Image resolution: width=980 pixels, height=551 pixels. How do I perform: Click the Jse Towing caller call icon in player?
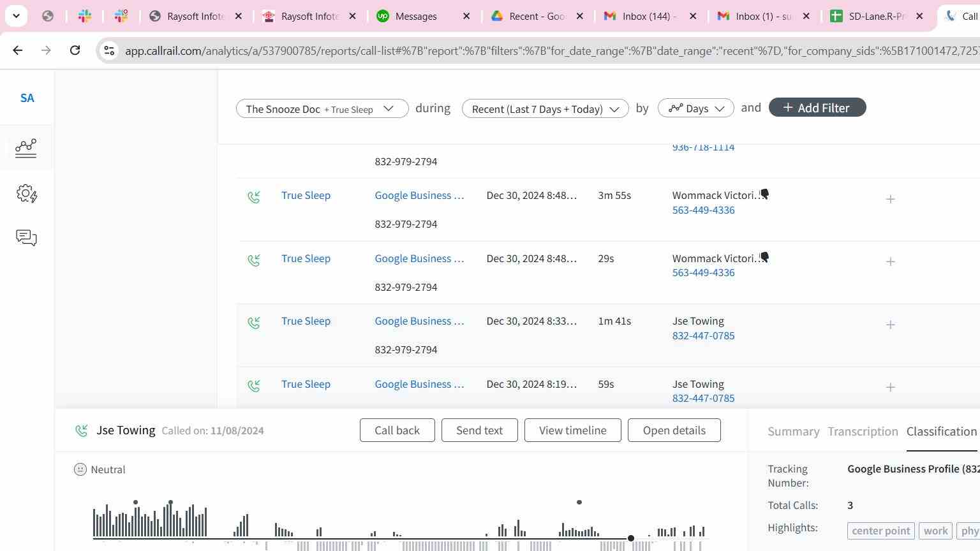pos(82,431)
